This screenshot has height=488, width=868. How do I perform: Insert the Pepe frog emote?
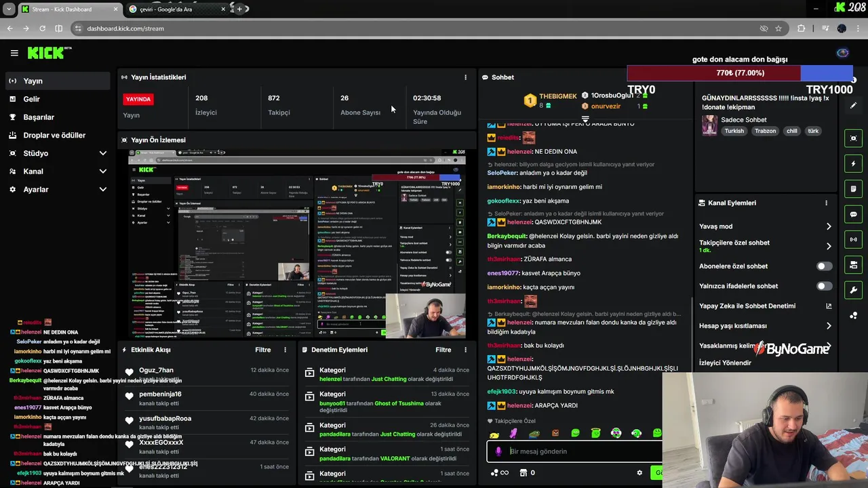[534, 434]
